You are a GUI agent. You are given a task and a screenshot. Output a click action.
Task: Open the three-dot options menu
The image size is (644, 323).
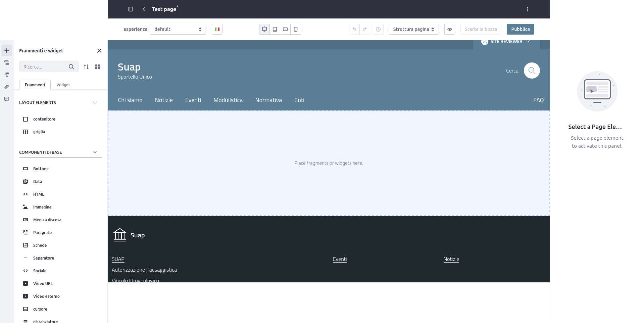coord(528,9)
